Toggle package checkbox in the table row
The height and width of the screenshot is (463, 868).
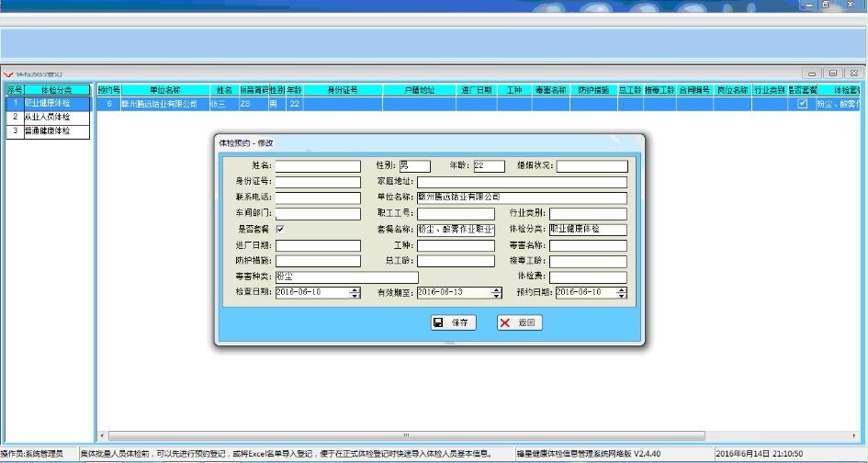803,104
